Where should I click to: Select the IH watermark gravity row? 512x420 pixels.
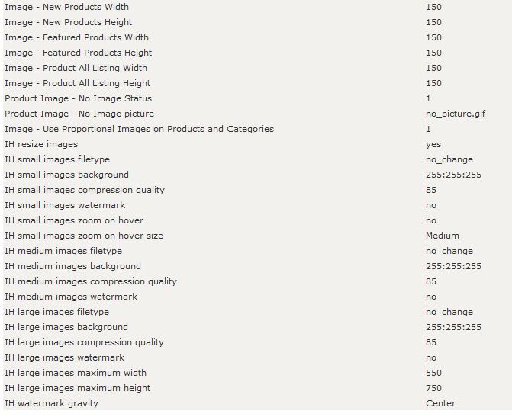pyautogui.click(x=256, y=403)
